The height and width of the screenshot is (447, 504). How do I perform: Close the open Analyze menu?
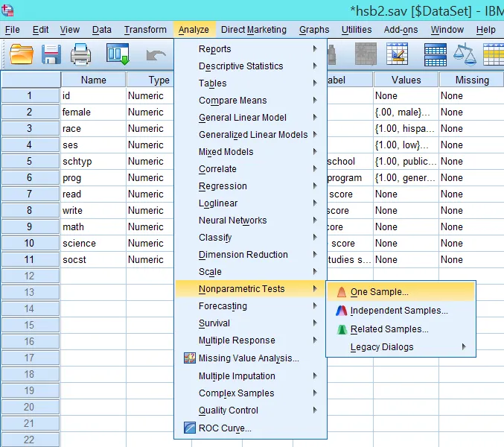(x=194, y=30)
